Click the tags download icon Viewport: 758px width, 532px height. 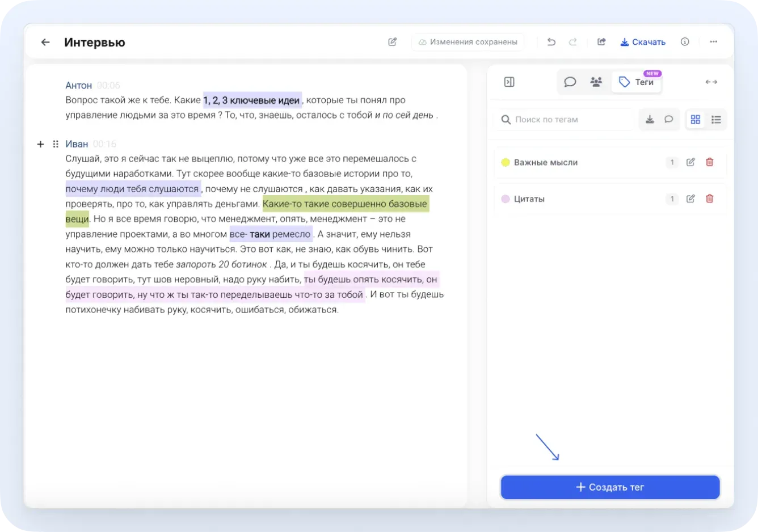650,120
